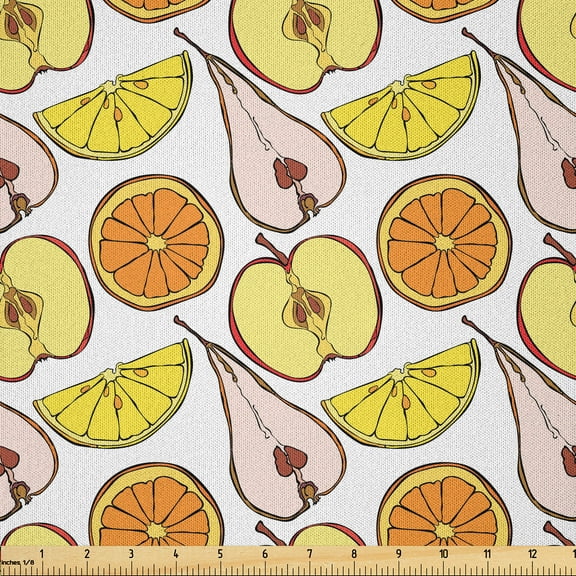Select the ruler number 8

354,554
